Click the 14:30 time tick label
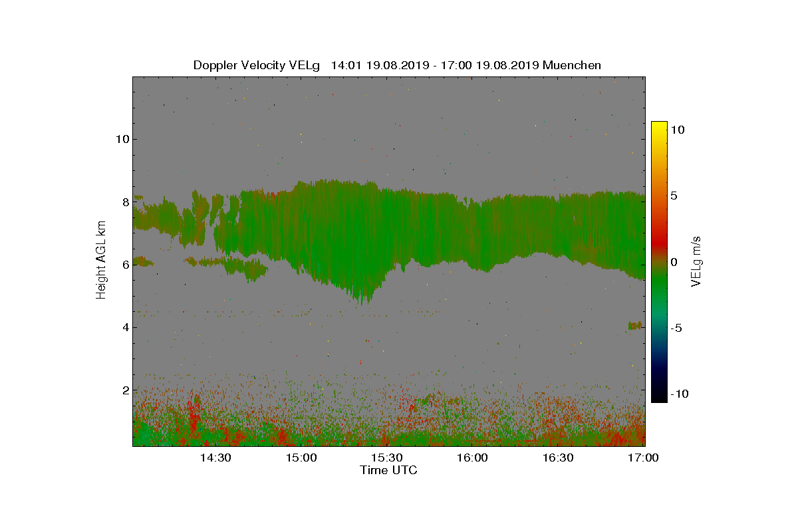The image size is (798, 532). 216,458
